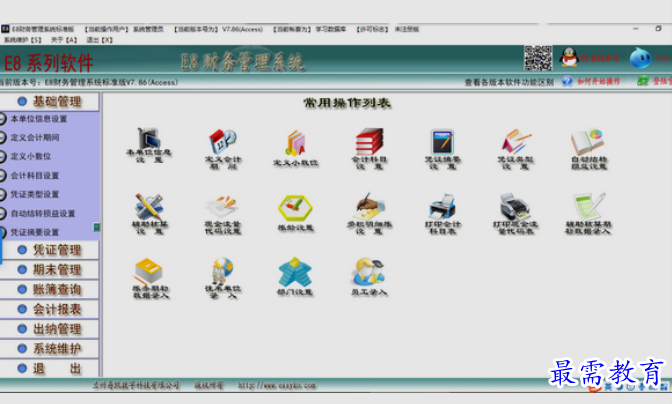Open the 账龄设置 hexagon icon
672x404 pixels.
point(295,213)
